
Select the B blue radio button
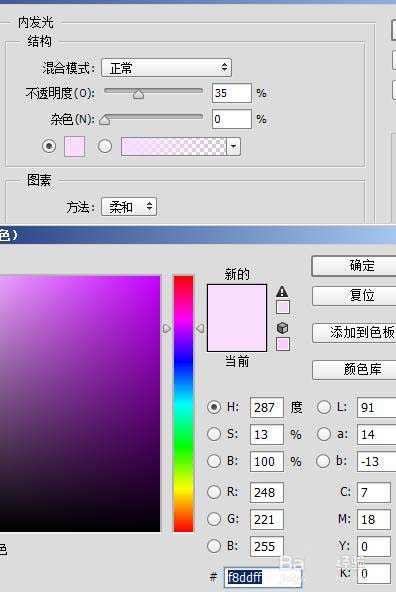214,546
